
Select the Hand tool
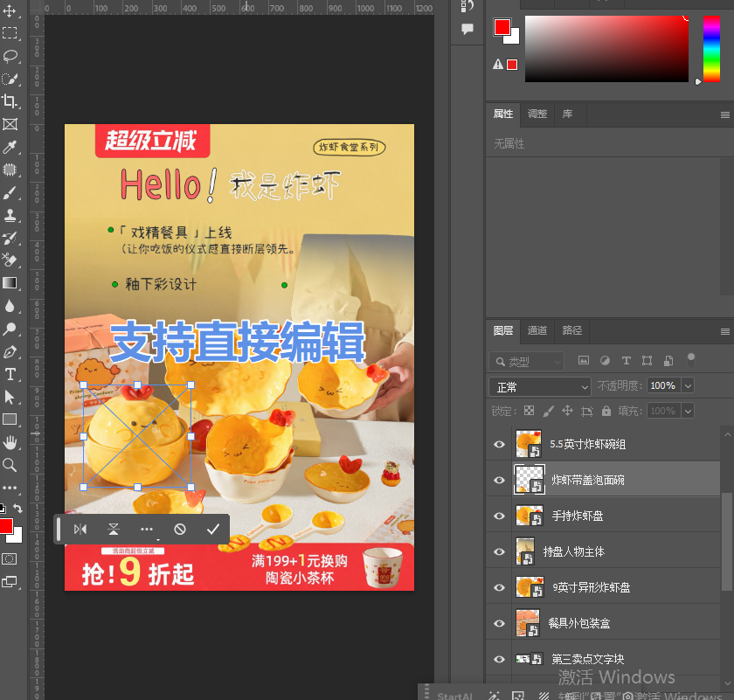10,442
